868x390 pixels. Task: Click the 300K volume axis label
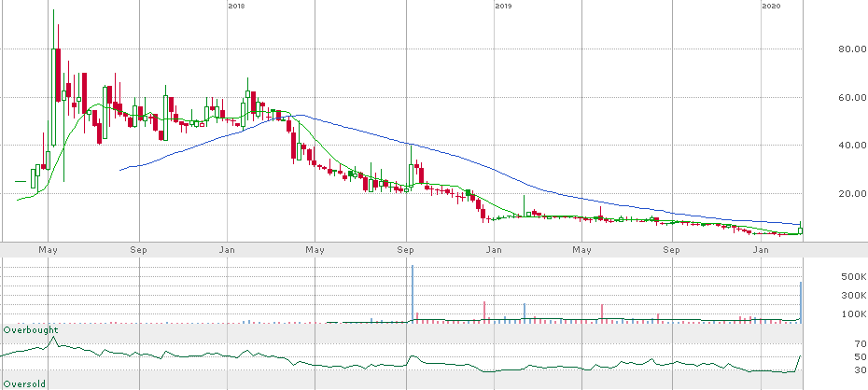click(x=852, y=296)
